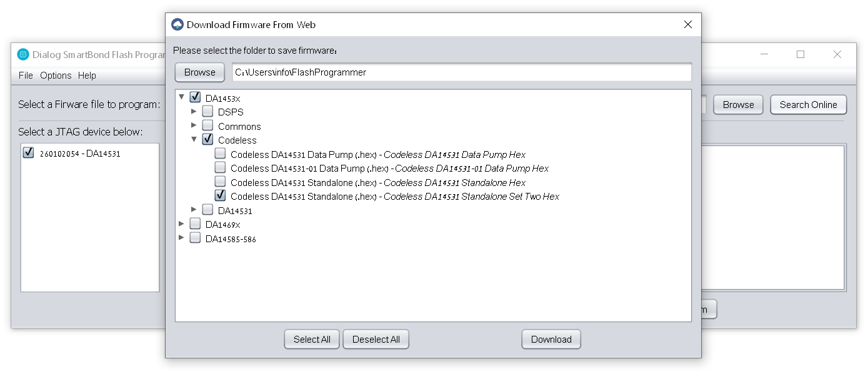Uncheck Standalone Set Two Hex checkbox
The width and height of the screenshot is (868, 372).
(x=220, y=195)
